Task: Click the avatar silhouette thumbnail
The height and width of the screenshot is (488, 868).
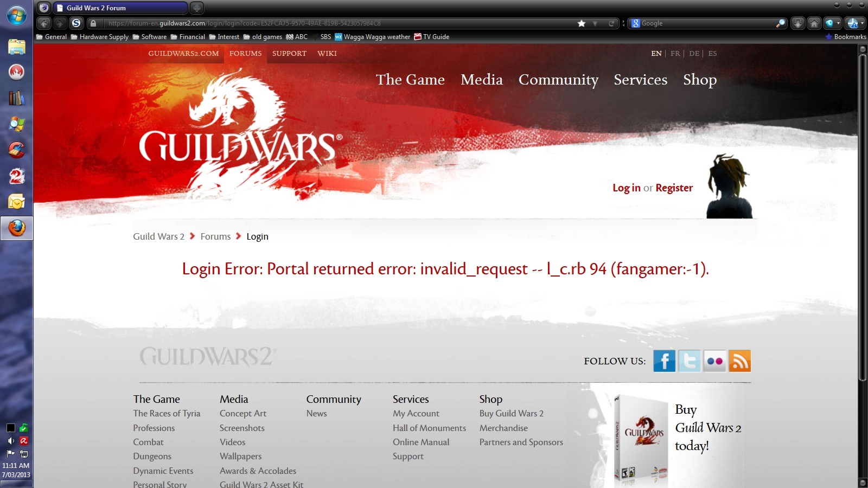Action: pos(730,186)
